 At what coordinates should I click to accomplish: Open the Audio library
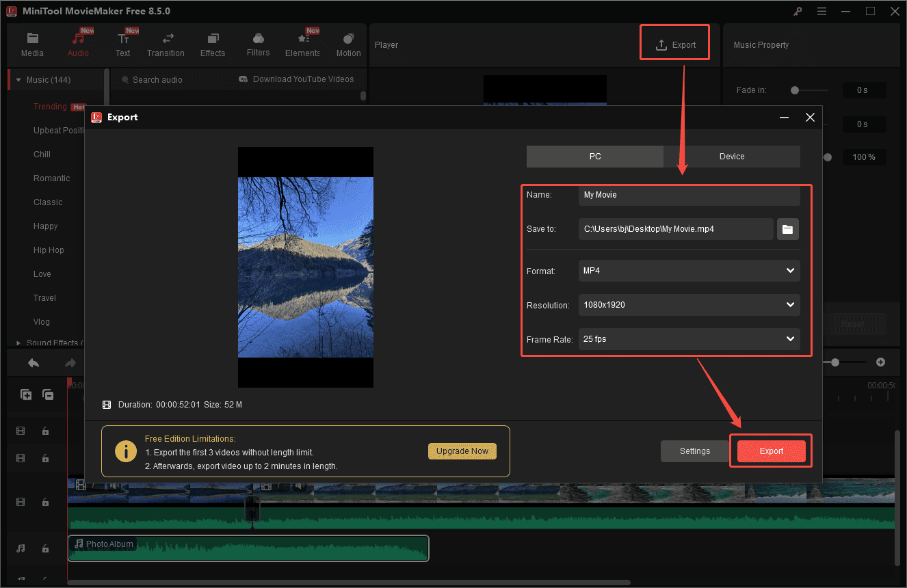pyautogui.click(x=78, y=43)
